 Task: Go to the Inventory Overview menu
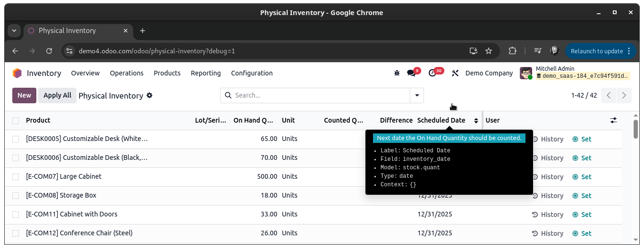coord(85,73)
